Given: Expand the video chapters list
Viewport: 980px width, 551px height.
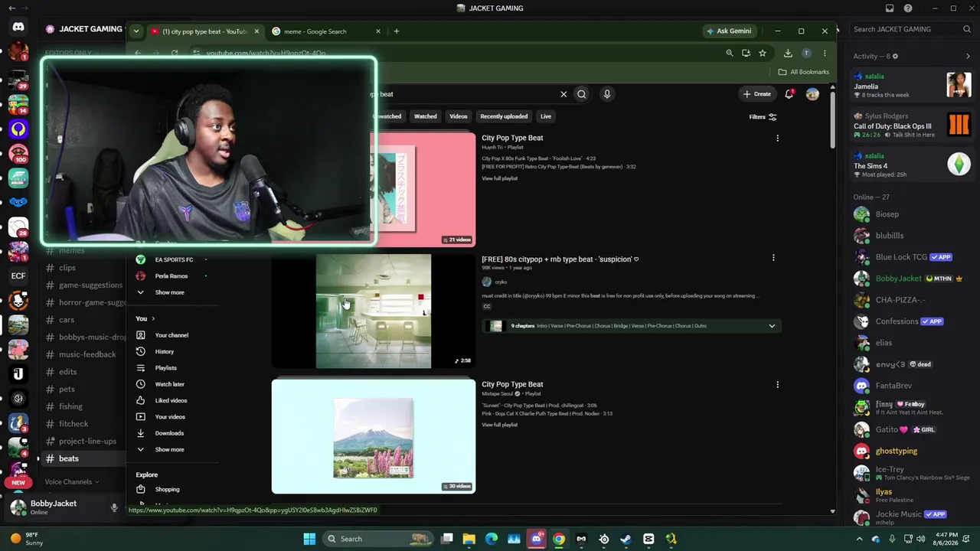Looking at the screenshot, I should point(772,326).
